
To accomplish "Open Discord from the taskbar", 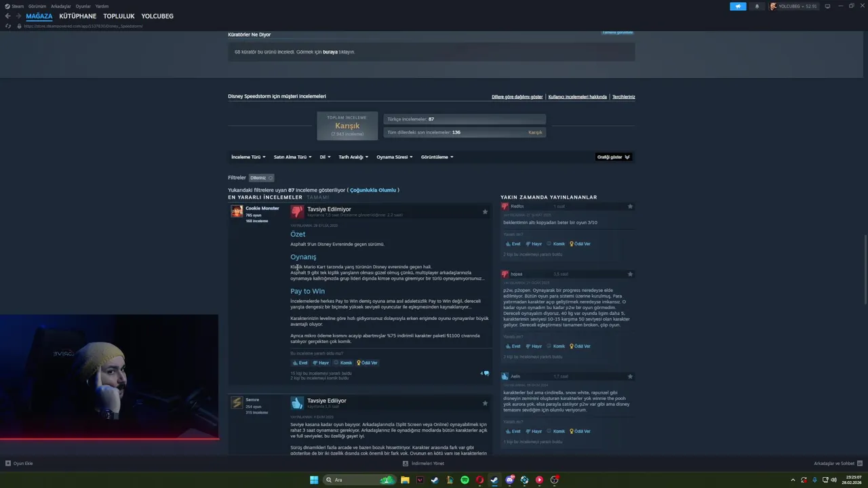I will [x=509, y=480].
